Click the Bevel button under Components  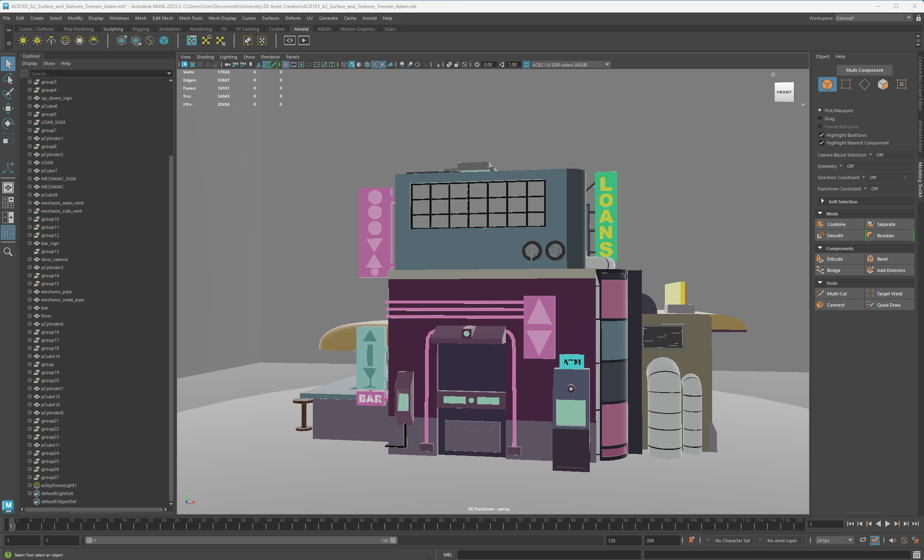pos(882,259)
